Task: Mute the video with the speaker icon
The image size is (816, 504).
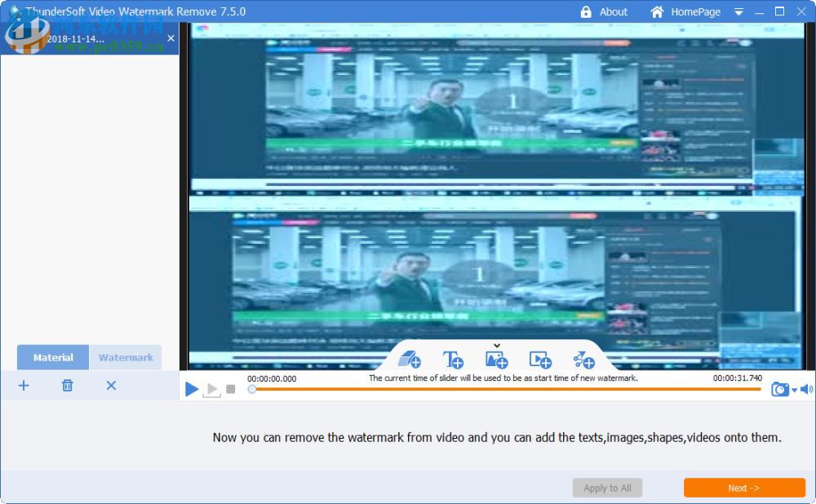Action: (805, 389)
